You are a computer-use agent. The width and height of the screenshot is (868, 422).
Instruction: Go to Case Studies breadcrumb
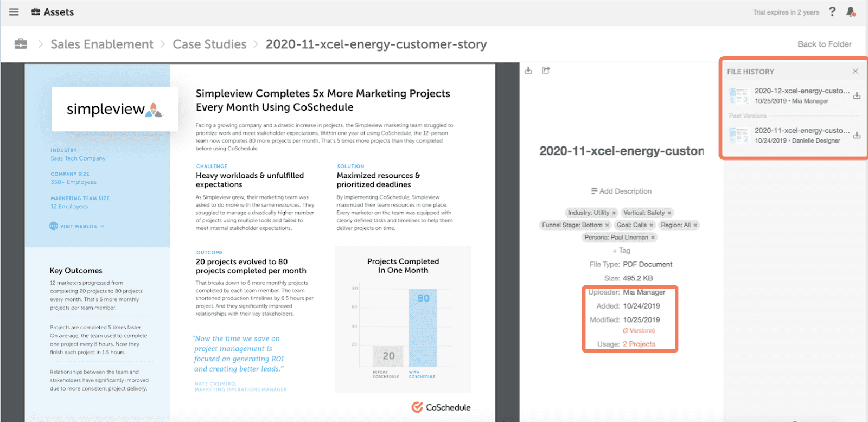pyautogui.click(x=209, y=44)
